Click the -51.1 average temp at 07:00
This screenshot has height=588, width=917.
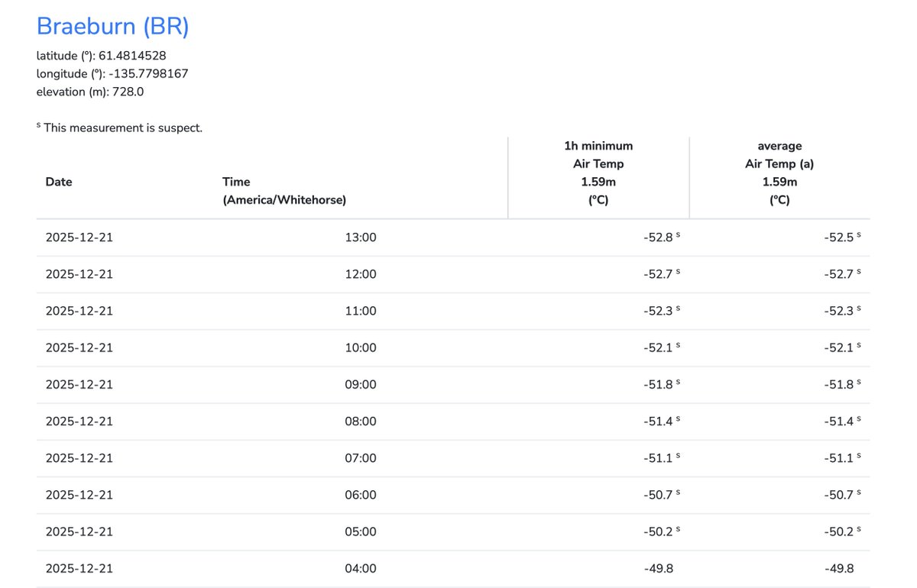843,458
